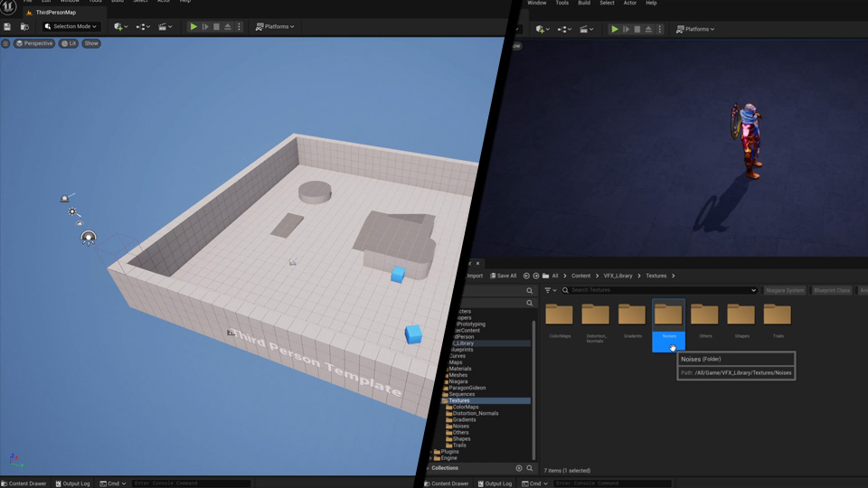
Task: Open the Selection Mode dropdown
Action: 71,27
